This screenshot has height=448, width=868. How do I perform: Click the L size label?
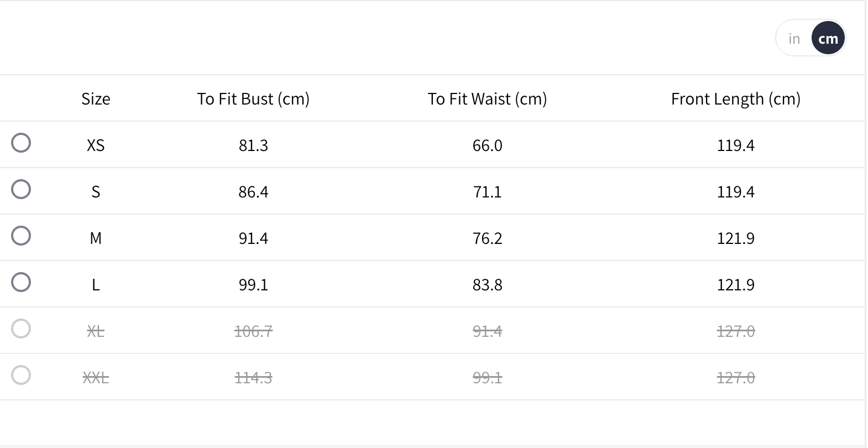pos(96,285)
